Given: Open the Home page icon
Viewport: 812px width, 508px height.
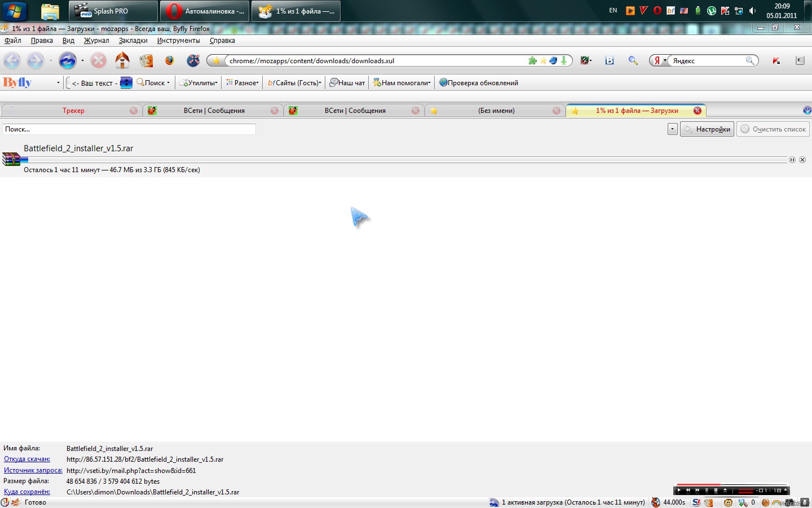Looking at the screenshot, I should pos(122,60).
